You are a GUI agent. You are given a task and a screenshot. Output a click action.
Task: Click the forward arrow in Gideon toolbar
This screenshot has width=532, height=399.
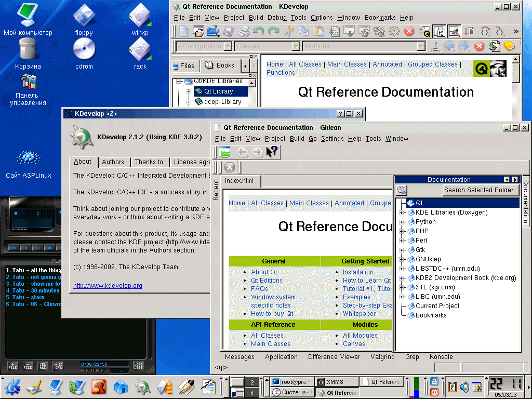pos(258,152)
